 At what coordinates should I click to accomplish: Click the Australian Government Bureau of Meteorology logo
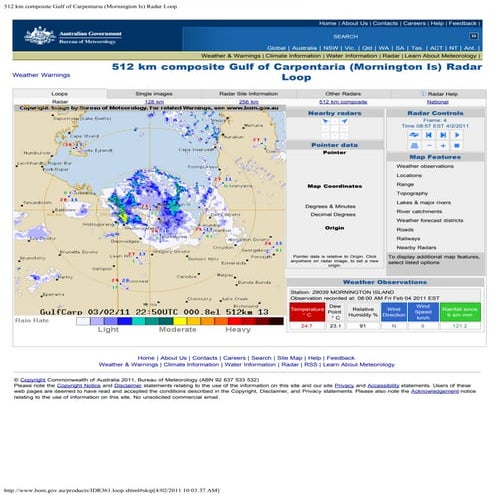(x=73, y=36)
